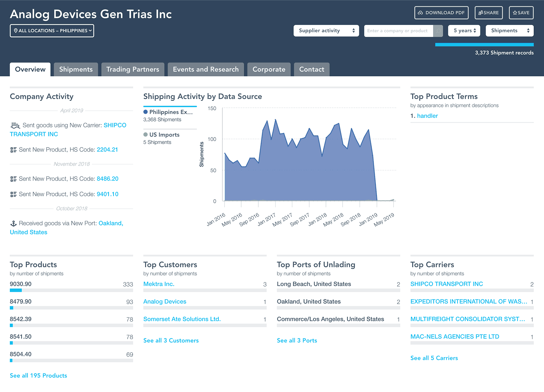544x392 pixels.
Task: Open SHIPCO TRANSPORT INC in Top Carriers
Action: tap(447, 284)
